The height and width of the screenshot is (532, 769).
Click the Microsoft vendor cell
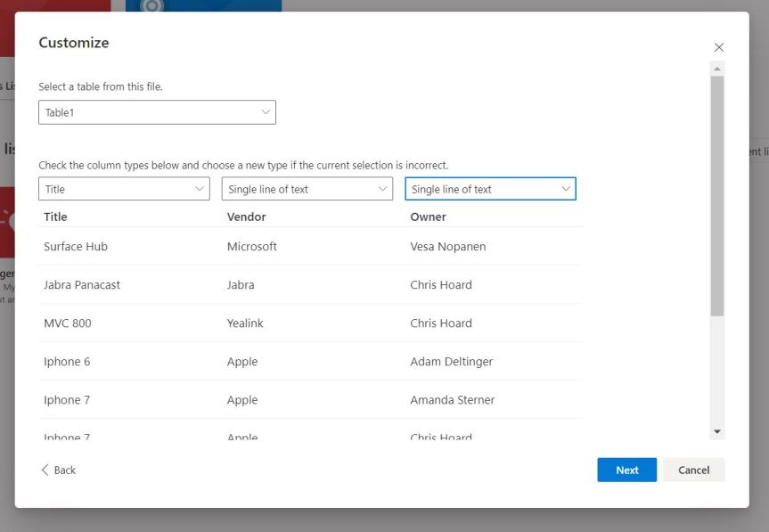point(252,247)
